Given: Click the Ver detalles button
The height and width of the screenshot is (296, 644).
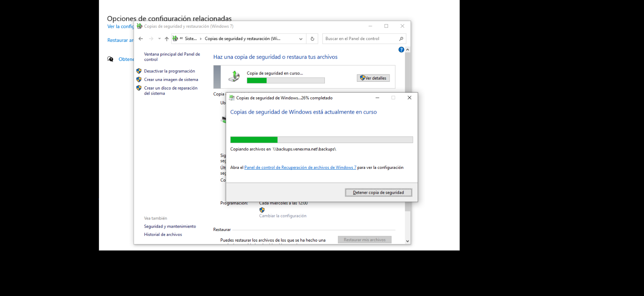Looking at the screenshot, I should [x=373, y=78].
